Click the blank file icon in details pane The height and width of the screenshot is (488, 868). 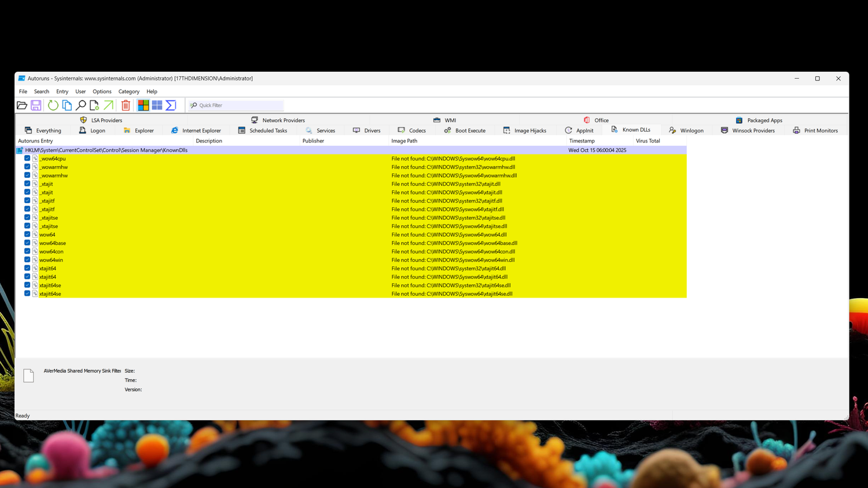pos(28,376)
